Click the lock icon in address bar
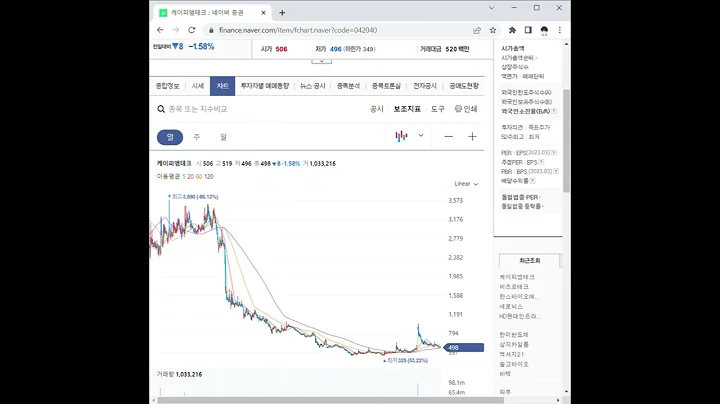 (x=211, y=30)
